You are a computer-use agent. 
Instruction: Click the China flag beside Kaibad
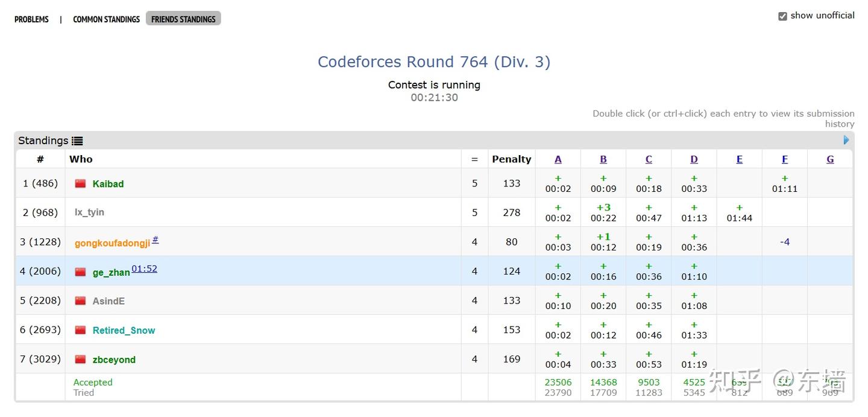click(x=80, y=183)
